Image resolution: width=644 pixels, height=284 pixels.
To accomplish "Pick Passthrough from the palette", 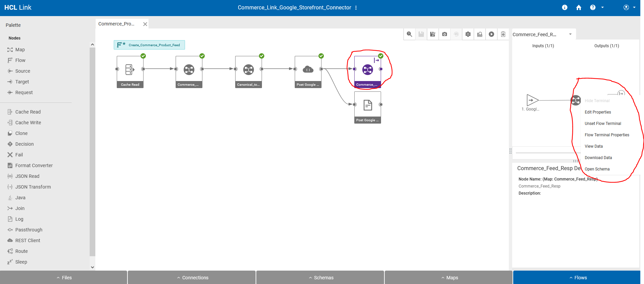I will (25, 230).
